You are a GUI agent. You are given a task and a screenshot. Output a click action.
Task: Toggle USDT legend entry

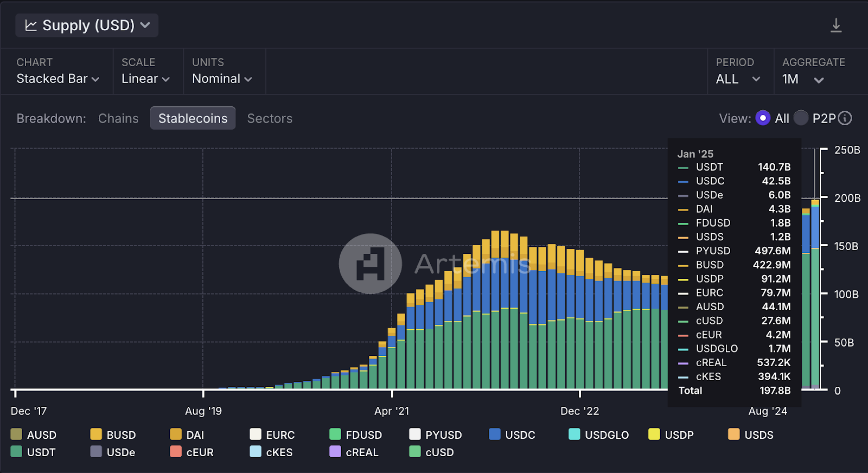pos(33,452)
